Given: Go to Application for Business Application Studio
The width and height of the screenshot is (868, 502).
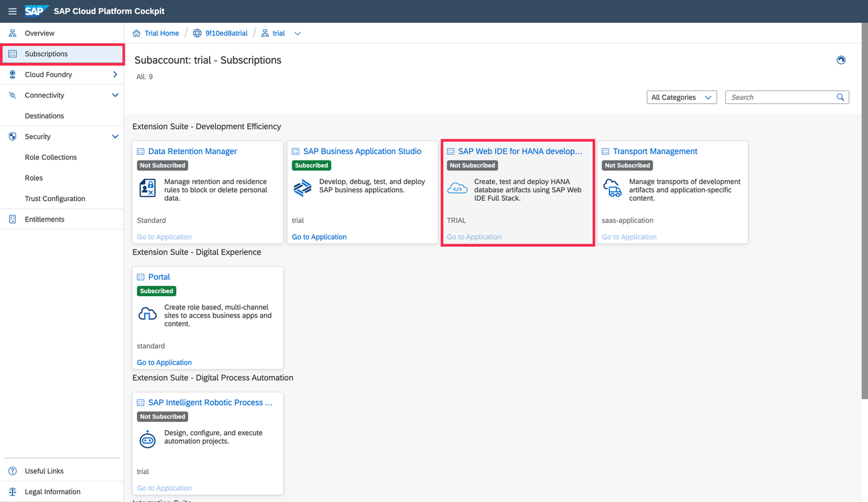Looking at the screenshot, I should pos(319,237).
